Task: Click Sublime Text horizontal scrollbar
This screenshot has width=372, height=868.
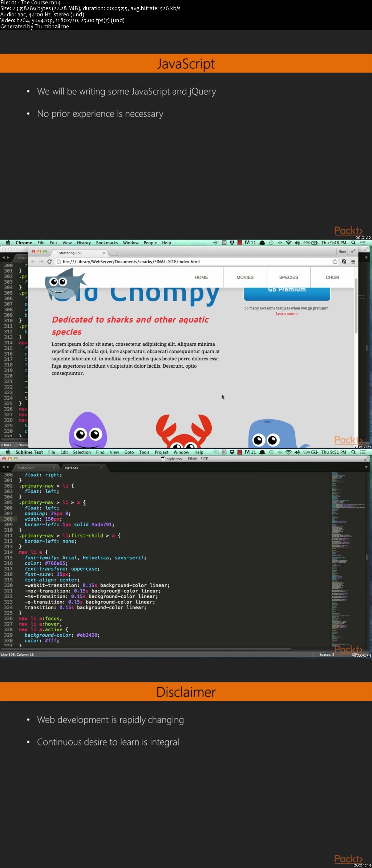Action: pyautogui.click(x=145, y=648)
